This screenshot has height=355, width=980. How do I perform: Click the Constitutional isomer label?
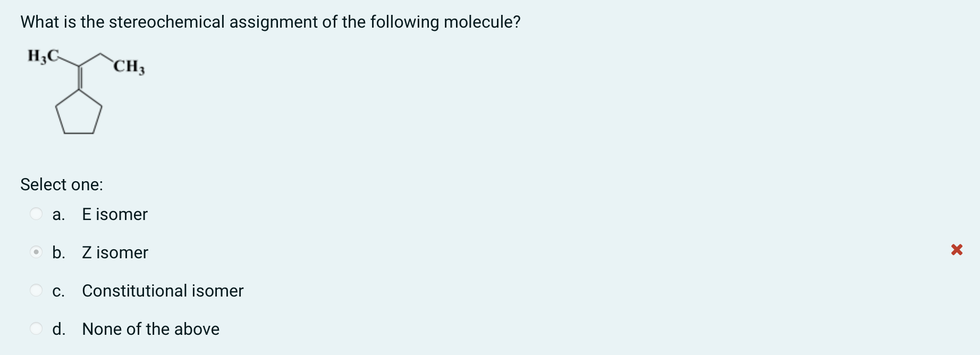coord(162,291)
